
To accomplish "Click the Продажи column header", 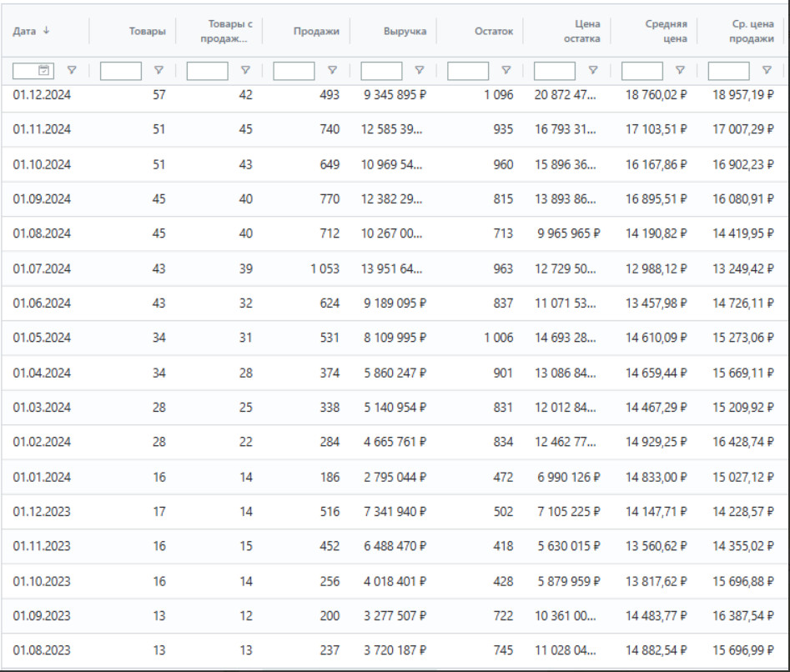I will pos(316,32).
